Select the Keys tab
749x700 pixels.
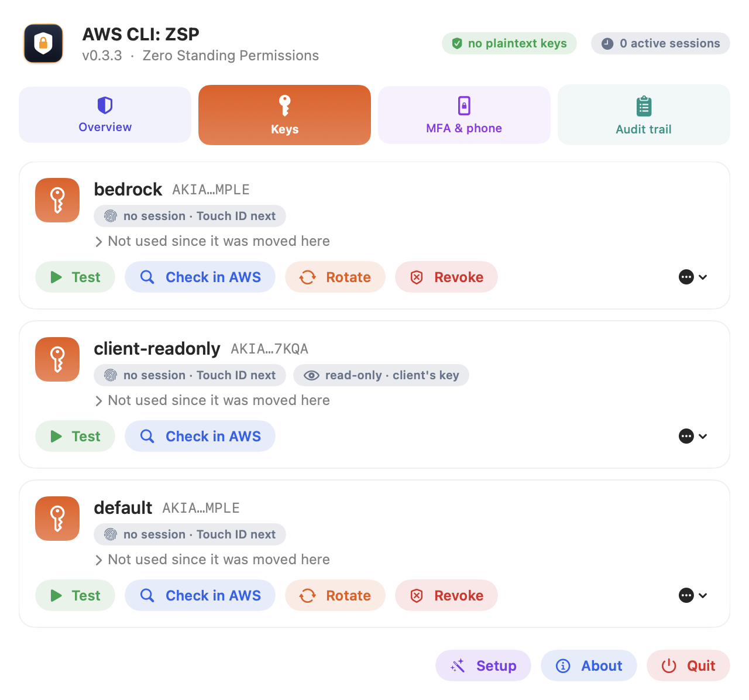click(285, 115)
